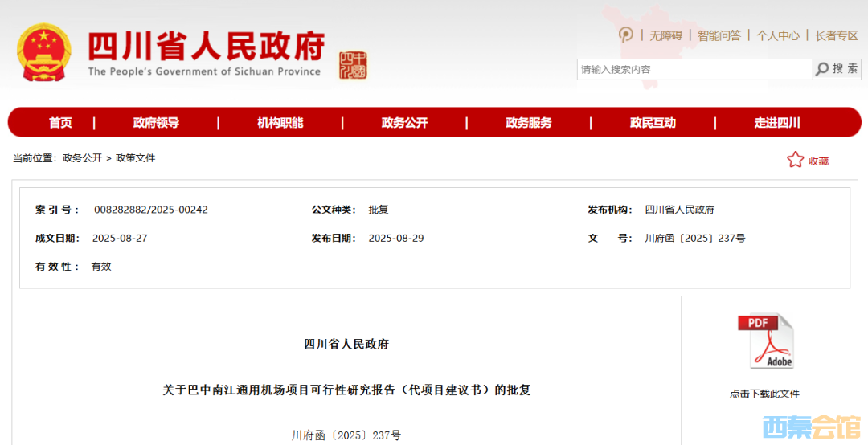
Task: Open 走进四川 navigation item
Action: [x=777, y=123]
